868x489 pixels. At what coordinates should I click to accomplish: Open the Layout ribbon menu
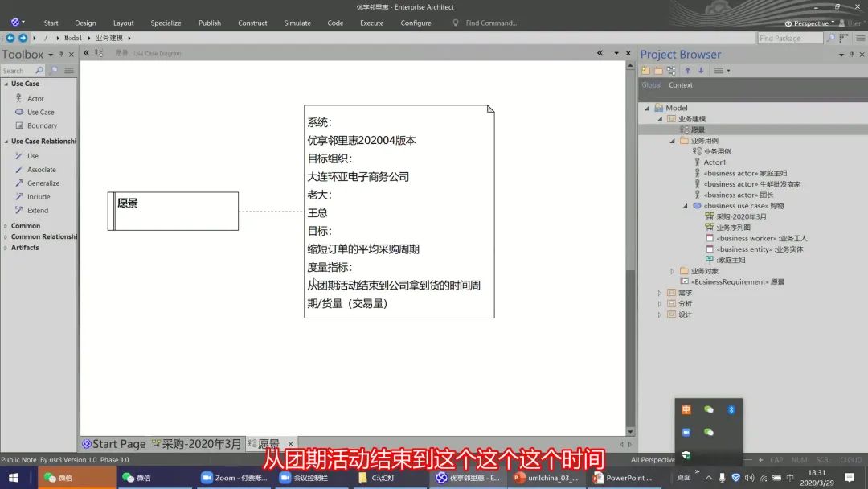[x=124, y=23]
